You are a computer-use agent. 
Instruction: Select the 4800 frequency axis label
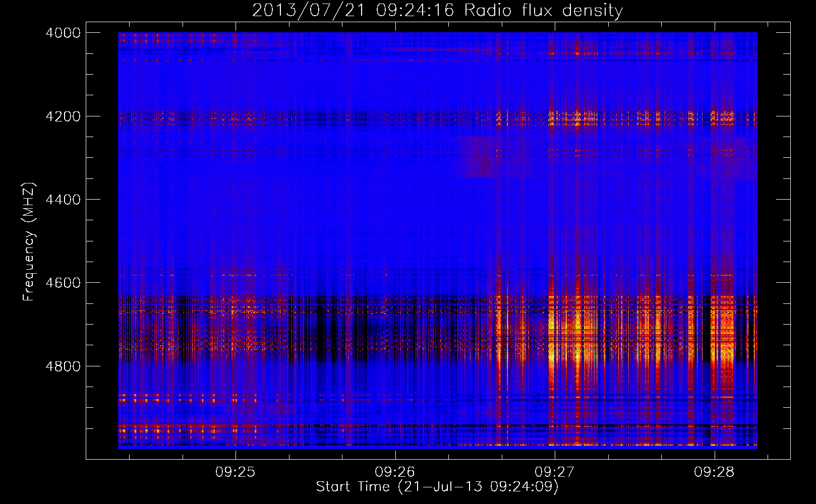[63, 366]
